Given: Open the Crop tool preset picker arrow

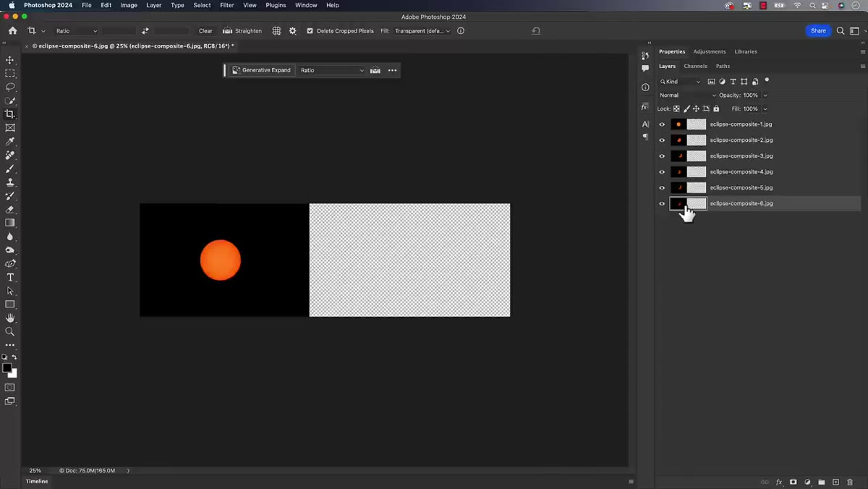Looking at the screenshot, I should pos(43,31).
